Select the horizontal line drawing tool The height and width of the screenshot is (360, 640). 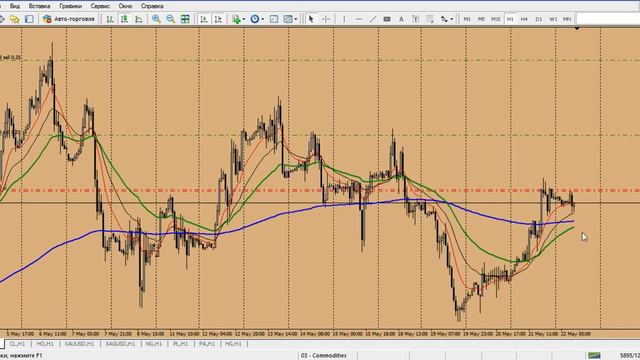coord(358,19)
